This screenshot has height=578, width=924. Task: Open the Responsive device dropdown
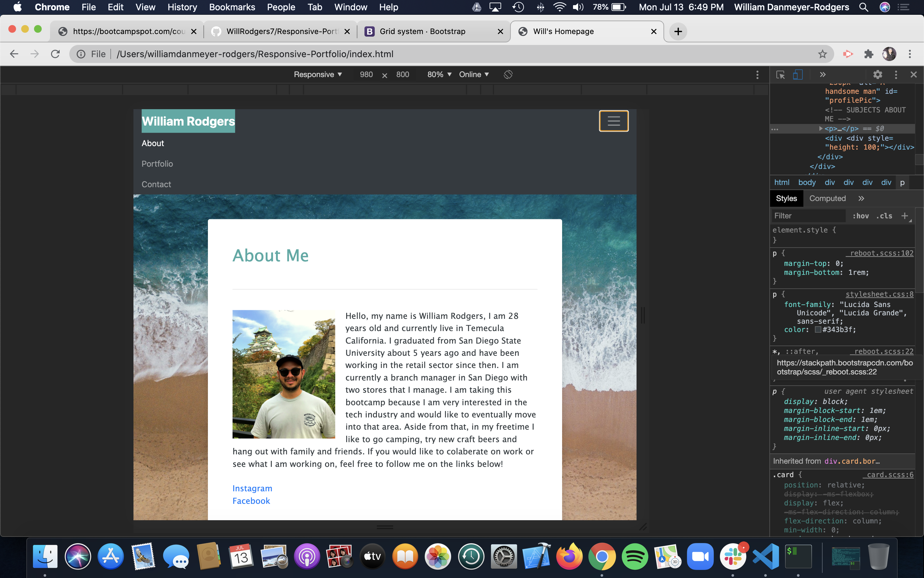click(x=318, y=74)
